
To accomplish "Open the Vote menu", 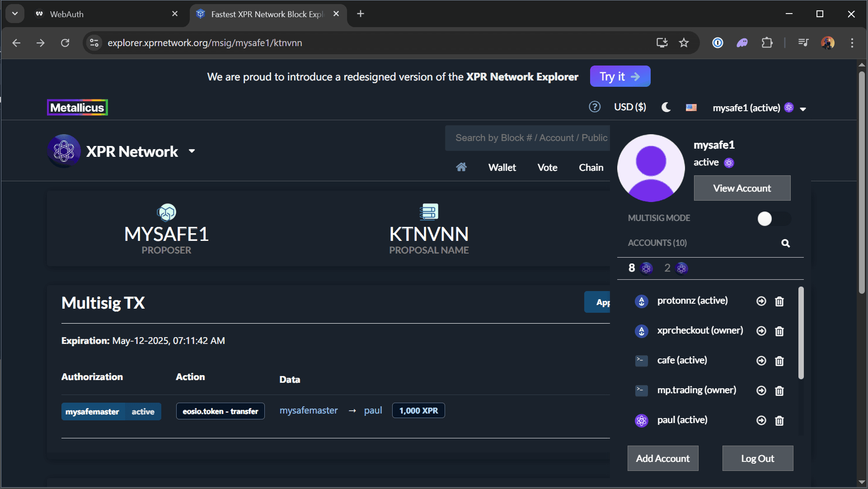I will click(x=547, y=167).
